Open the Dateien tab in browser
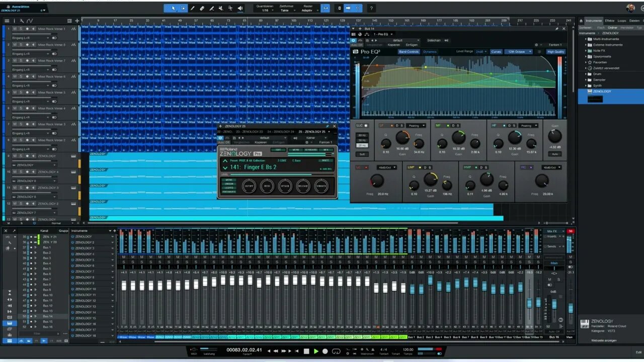 click(x=634, y=21)
